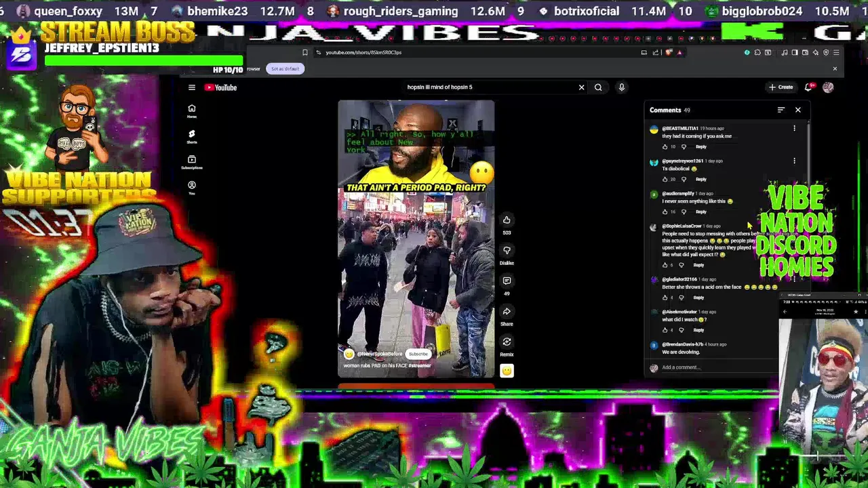Dismiss the default browser notification bar

click(835, 68)
